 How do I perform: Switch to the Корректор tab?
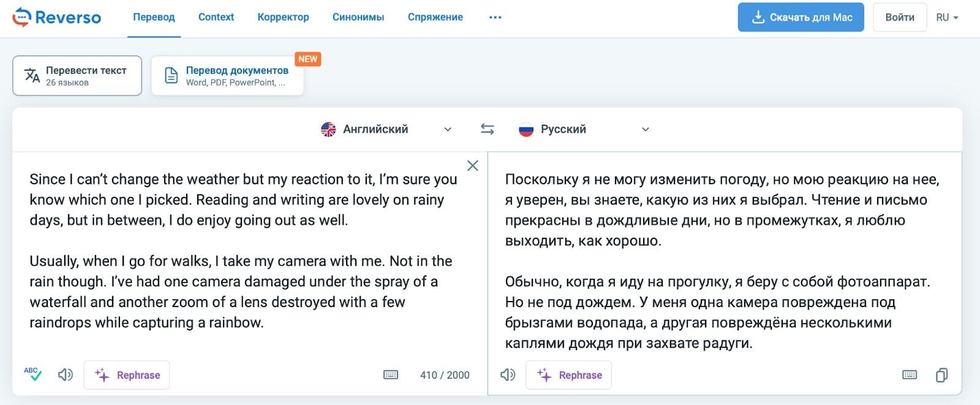283,17
